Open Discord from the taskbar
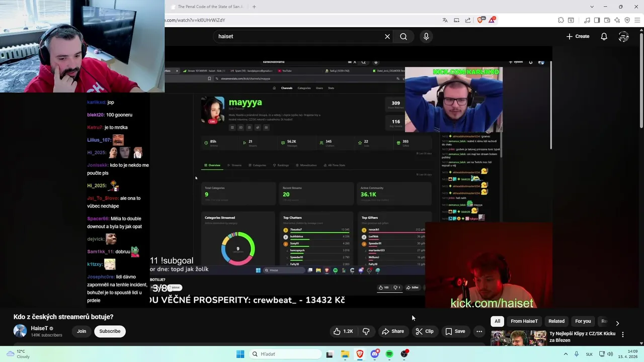Viewport: 644px width, 362px height. pyautogui.click(x=374, y=354)
